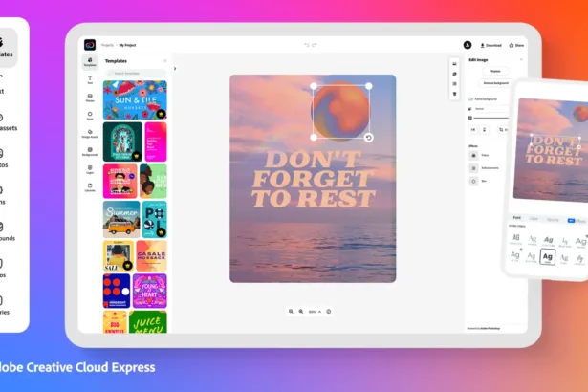Click the Don't Forget To Rest text on phone
This screenshot has height=392, width=588.
point(554,151)
